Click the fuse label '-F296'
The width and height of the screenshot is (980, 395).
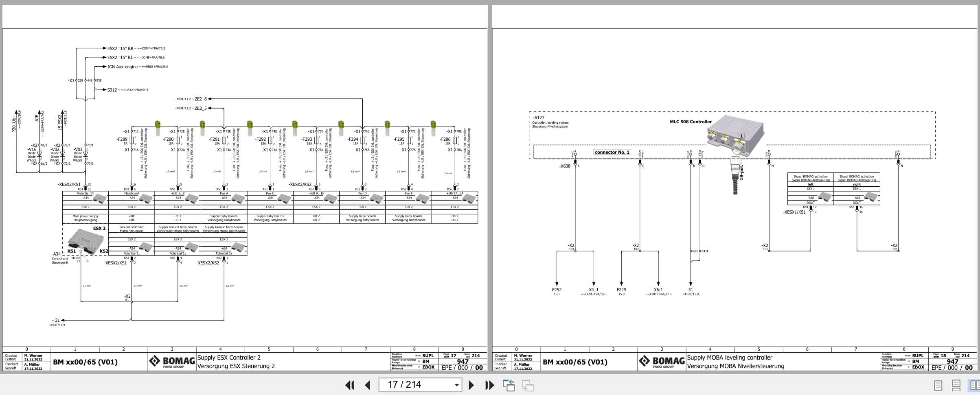(x=445, y=139)
